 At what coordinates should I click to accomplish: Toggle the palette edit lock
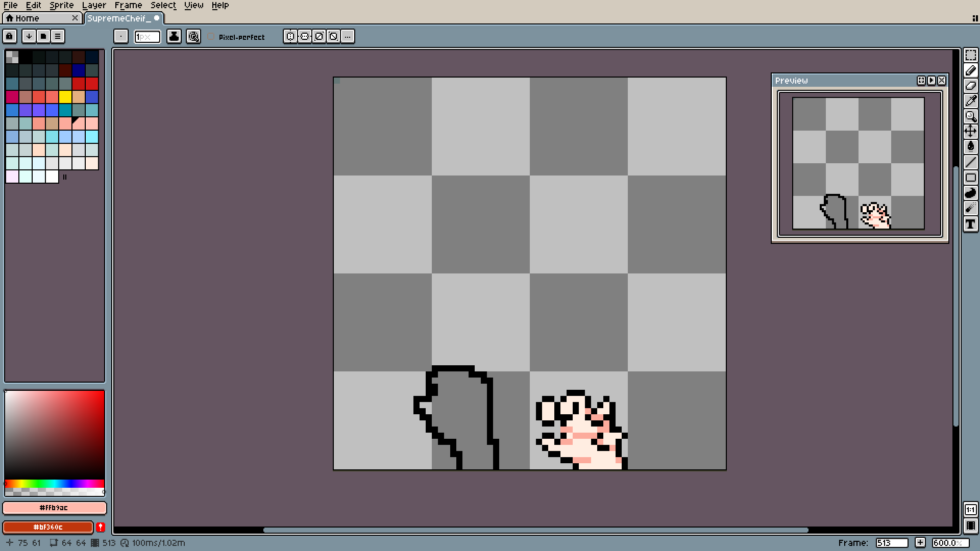10,36
